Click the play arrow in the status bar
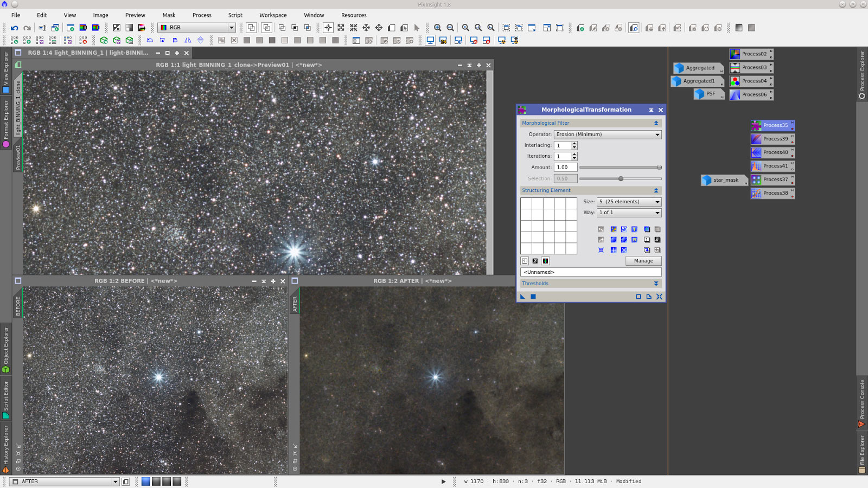Image resolution: width=868 pixels, height=488 pixels. [x=443, y=481]
